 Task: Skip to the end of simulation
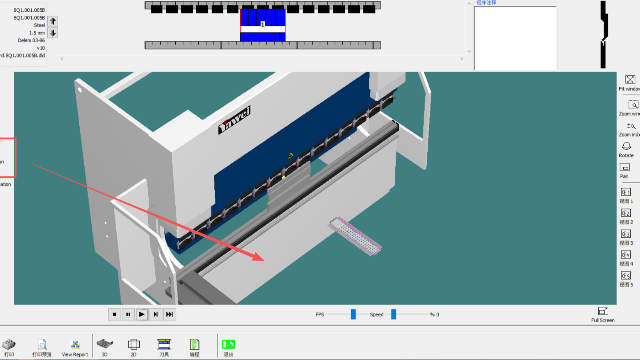tap(169, 315)
